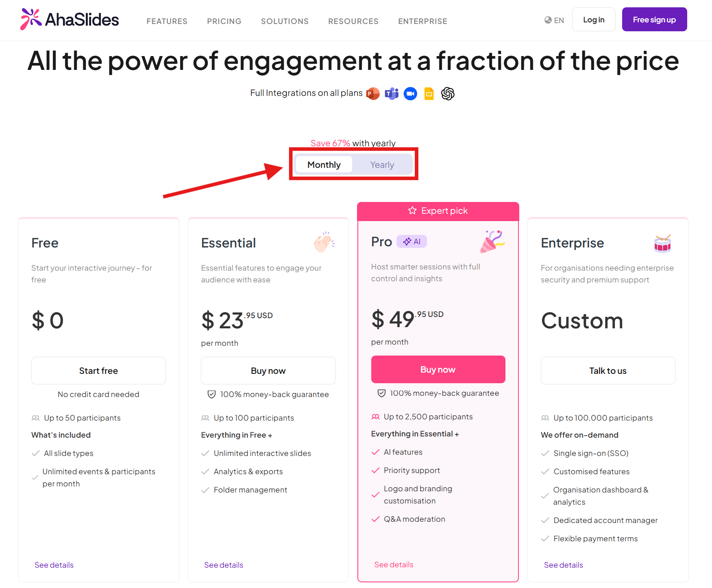
Task: Select Monthly billing option
Action: pos(324,165)
